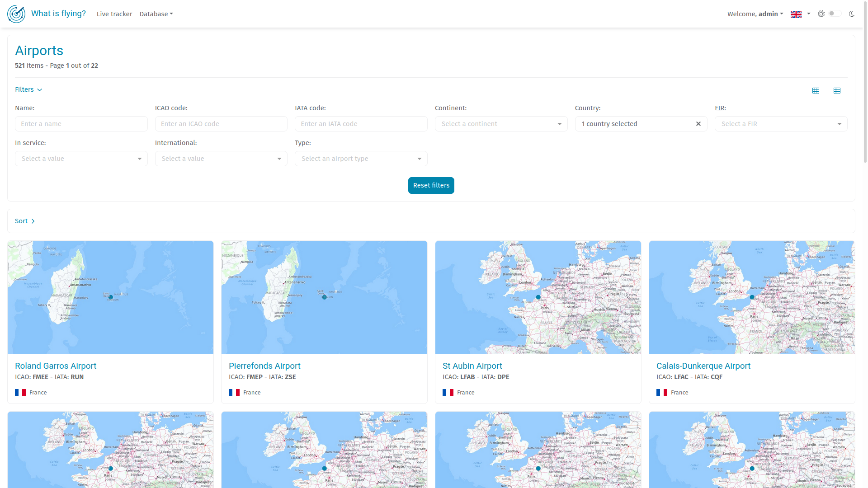Viewport: 868px width, 488px height.
Task: Expand the Sort panel
Action: tap(25, 221)
